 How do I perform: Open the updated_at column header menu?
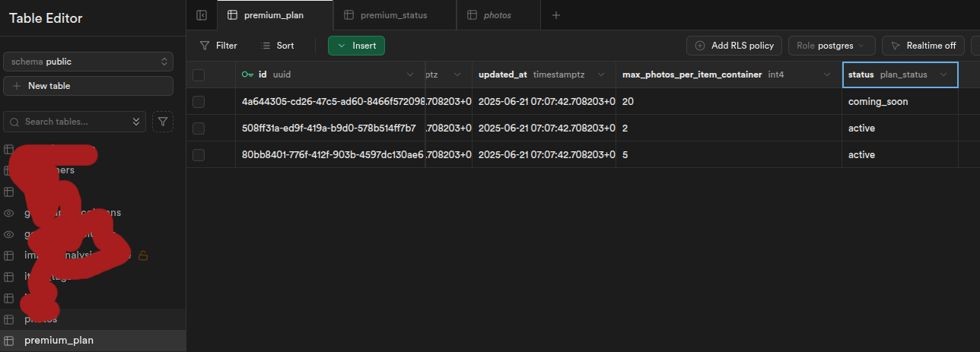(x=600, y=75)
